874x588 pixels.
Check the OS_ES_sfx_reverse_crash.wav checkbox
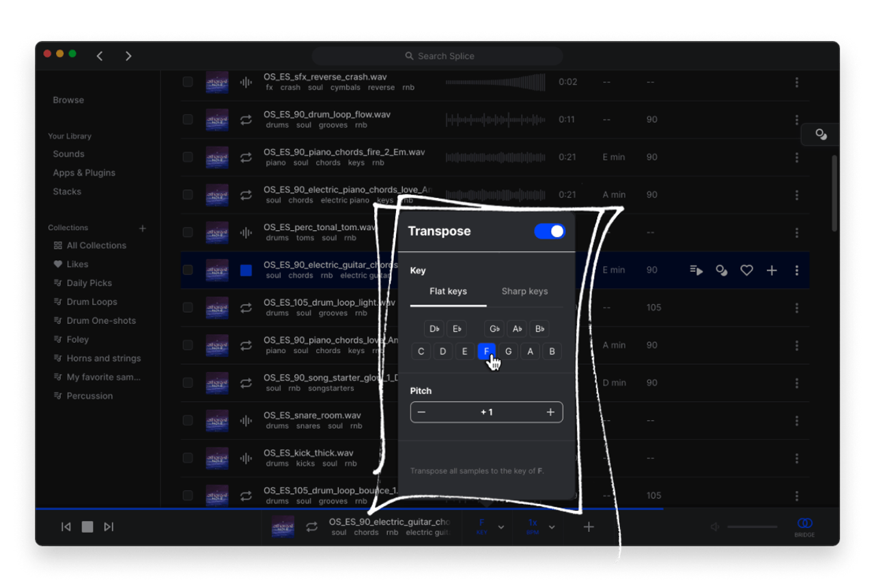(187, 82)
